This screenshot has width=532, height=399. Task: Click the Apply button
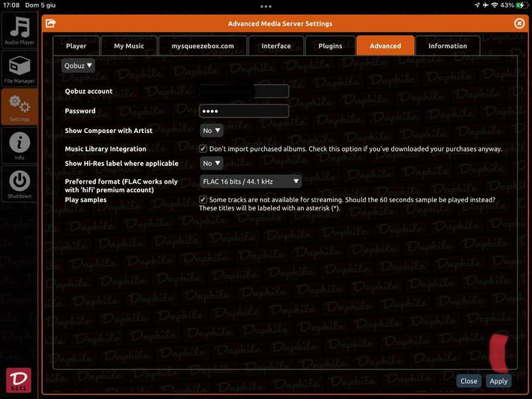[498, 381]
